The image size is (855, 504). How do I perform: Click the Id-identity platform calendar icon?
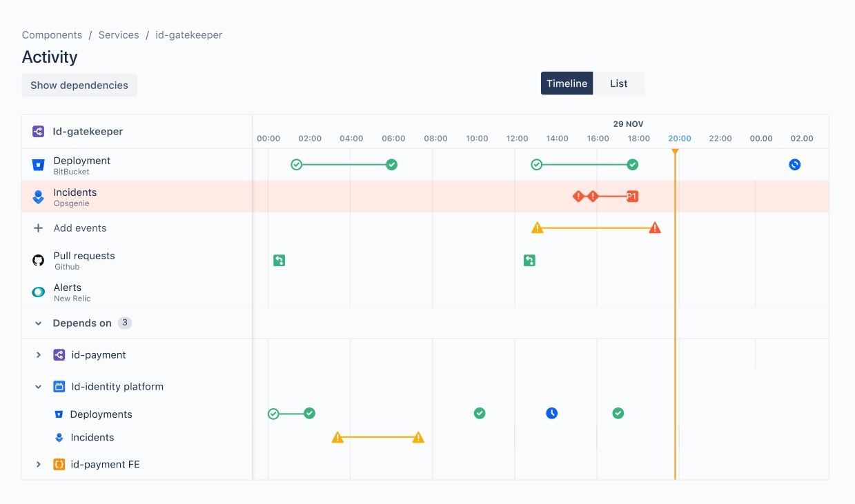tap(58, 386)
